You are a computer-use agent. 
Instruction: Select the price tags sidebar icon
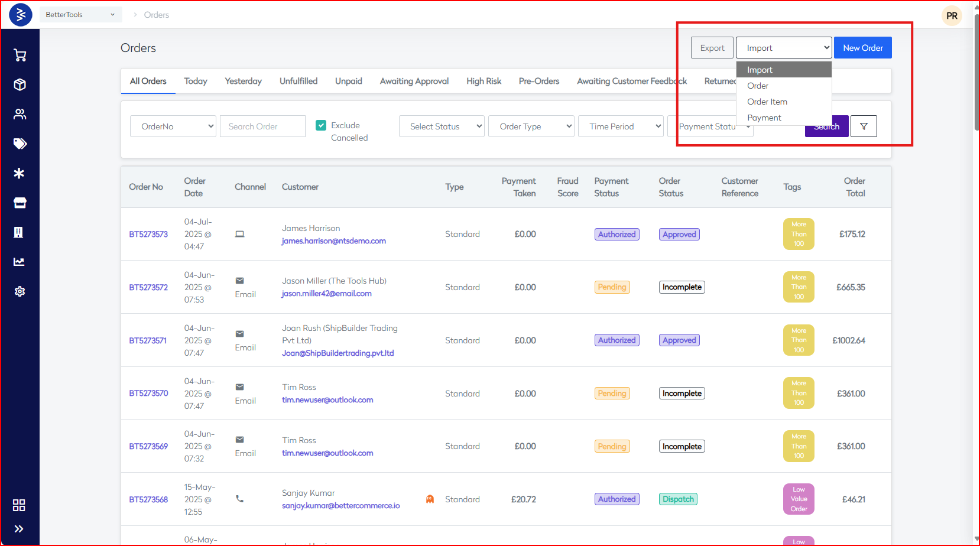point(20,144)
